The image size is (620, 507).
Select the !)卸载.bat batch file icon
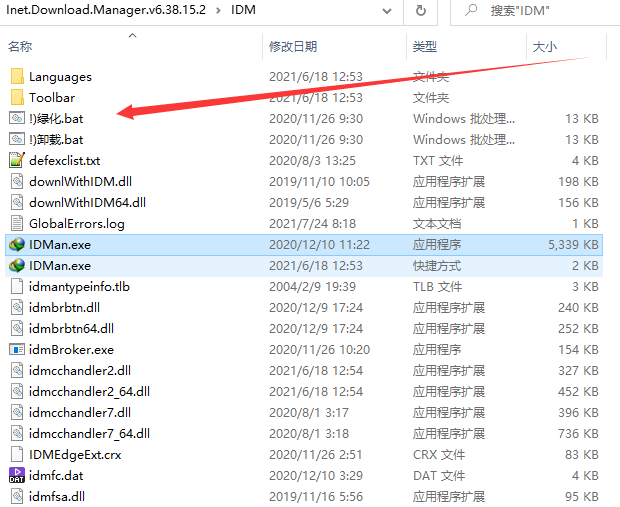click(x=17, y=139)
